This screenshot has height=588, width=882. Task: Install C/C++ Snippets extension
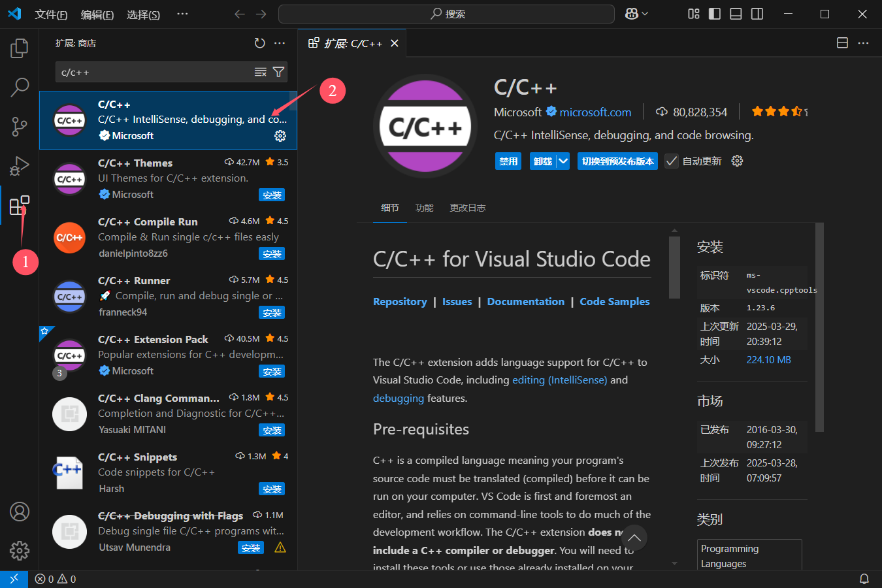pyautogui.click(x=272, y=489)
